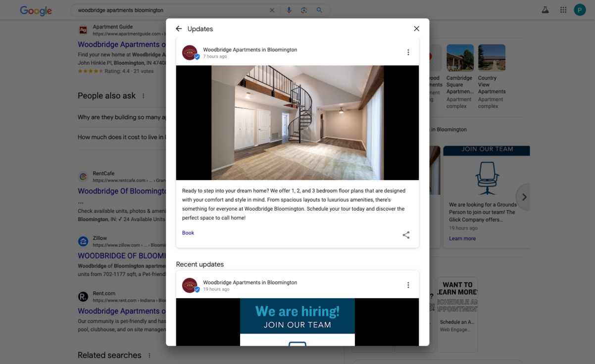Viewport: 595px width, 364px height.
Task: Open the Zillow result for Woodbridge of Bloomington
Action: [x=124, y=255]
